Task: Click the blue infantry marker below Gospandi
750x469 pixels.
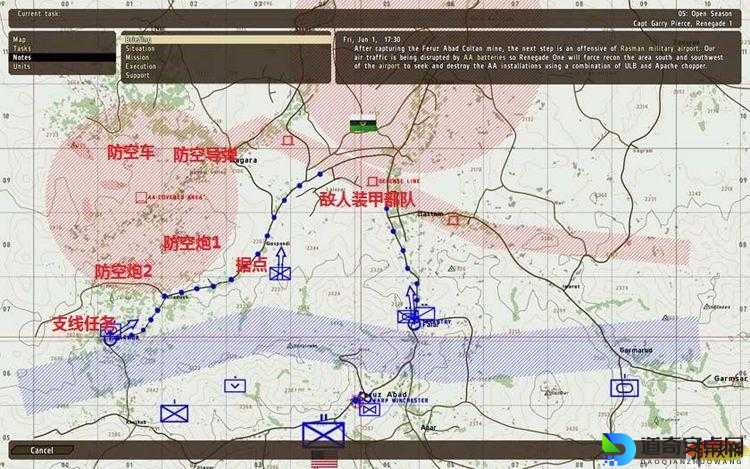Action: point(280,273)
